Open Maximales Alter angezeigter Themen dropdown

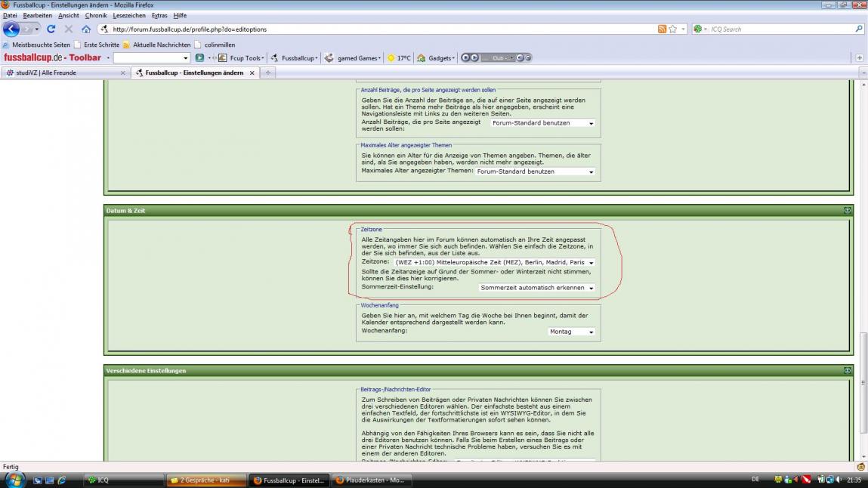pos(535,171)
